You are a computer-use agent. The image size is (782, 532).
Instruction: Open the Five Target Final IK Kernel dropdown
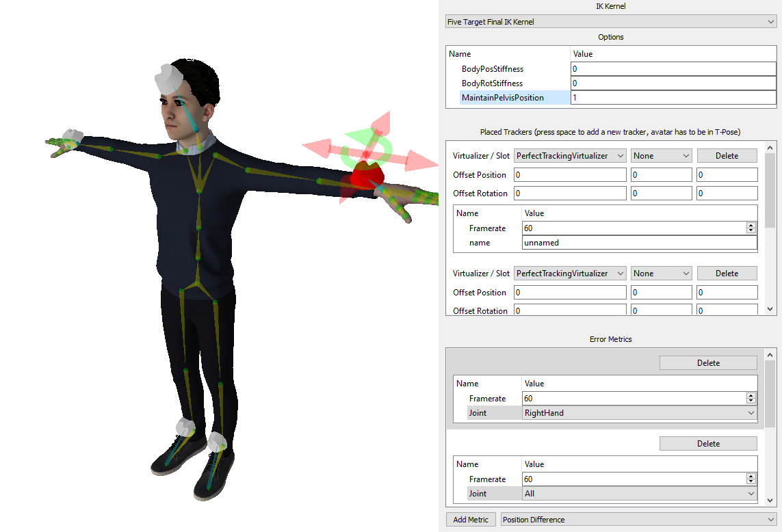click(x=610, y=22)
